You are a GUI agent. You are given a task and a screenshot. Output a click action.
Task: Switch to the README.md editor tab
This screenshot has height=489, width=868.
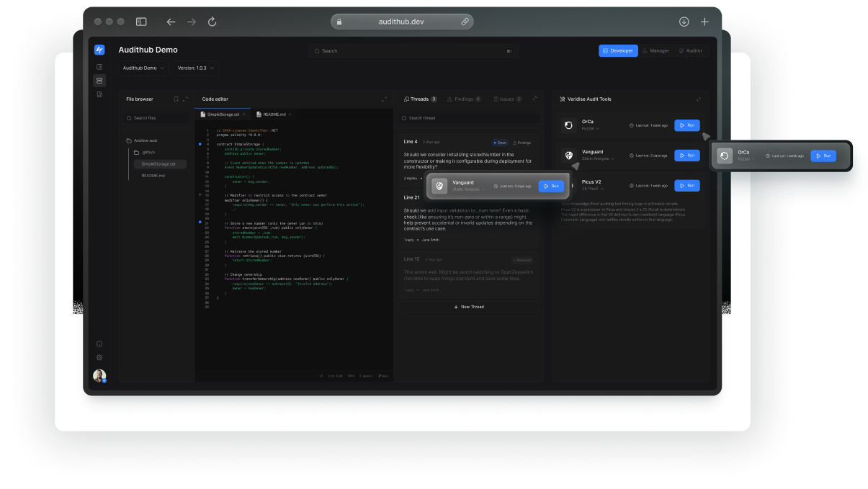coord(274,115)
